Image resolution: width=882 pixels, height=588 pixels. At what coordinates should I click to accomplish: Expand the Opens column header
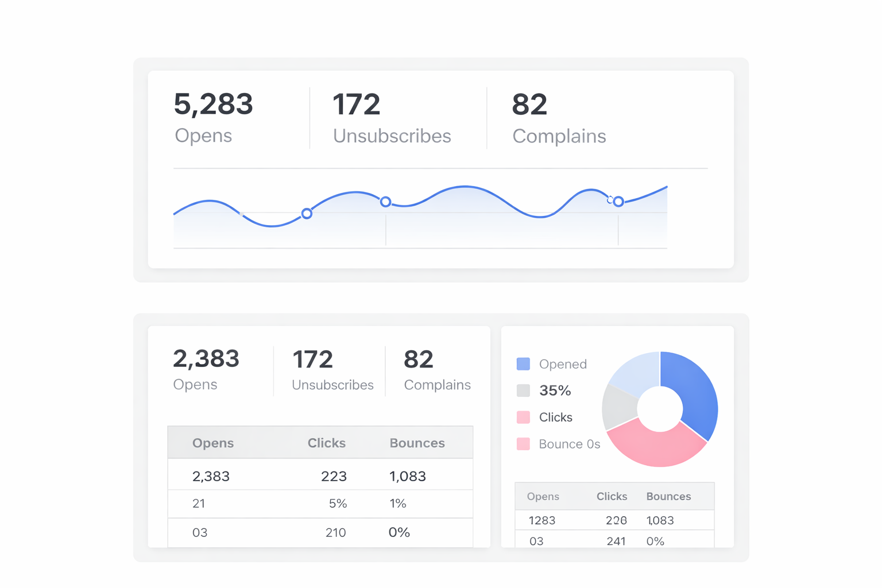tap(213, 443)
